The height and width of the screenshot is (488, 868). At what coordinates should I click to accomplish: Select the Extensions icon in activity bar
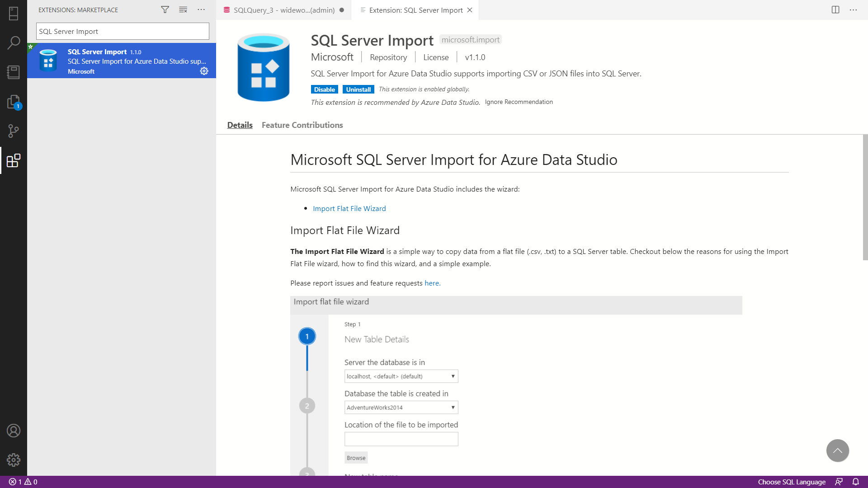14,160
